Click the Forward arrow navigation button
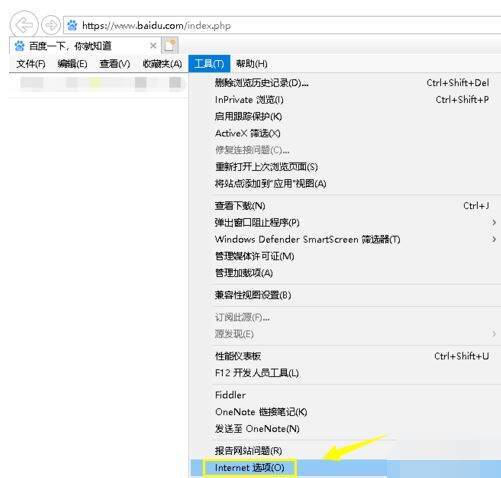501x478 pixels. pos(51,25)
